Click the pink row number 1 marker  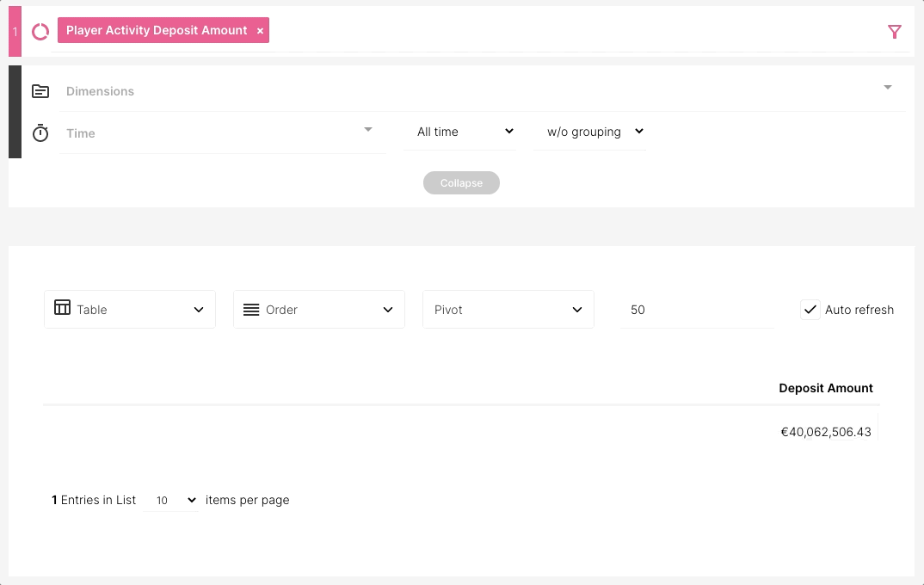15,32
